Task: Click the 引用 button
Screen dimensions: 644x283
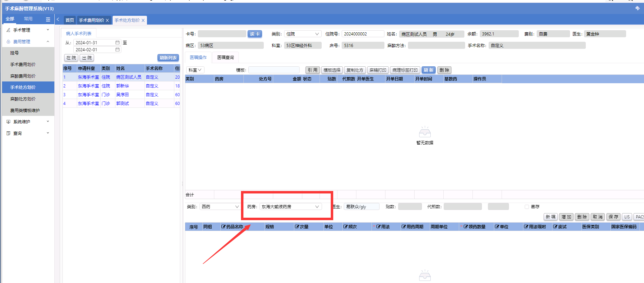Action: tap(313, 70)
